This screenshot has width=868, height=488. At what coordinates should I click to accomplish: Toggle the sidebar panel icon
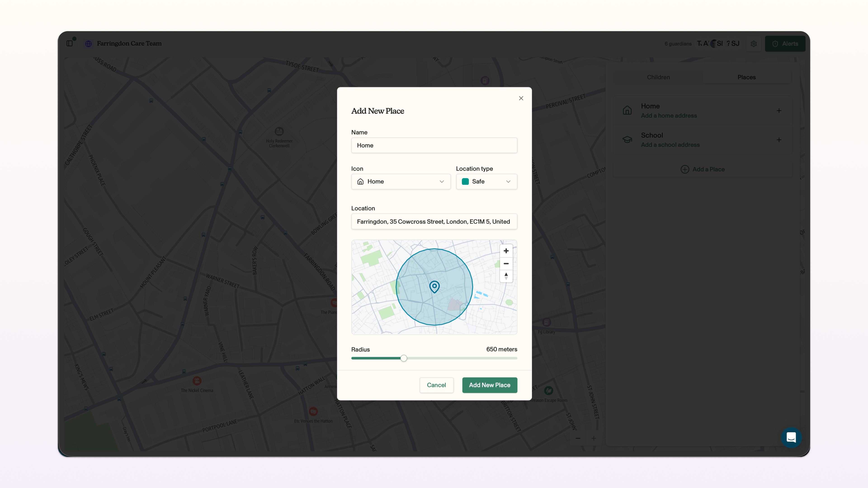(x=69, y=43)
